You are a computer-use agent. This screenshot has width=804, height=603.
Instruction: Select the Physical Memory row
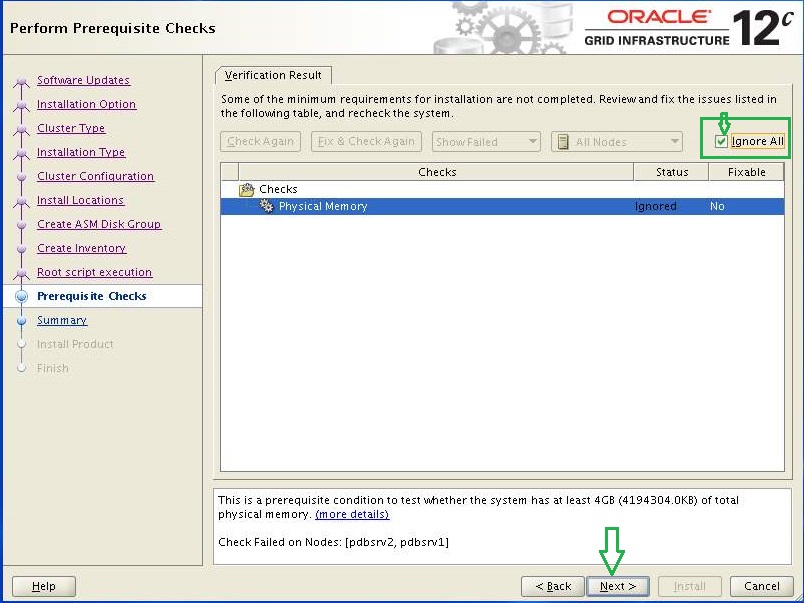pyautogui.click(x=502, y=206)
